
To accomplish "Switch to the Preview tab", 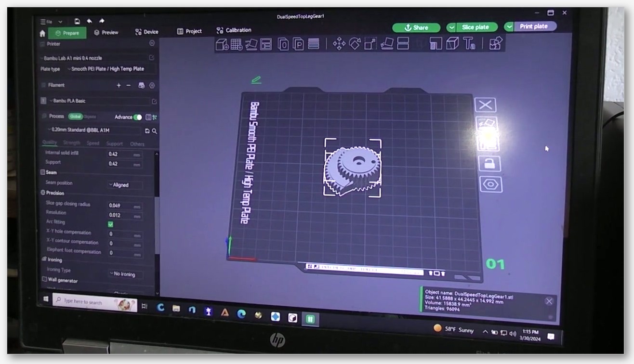I will tap(106, 32).
